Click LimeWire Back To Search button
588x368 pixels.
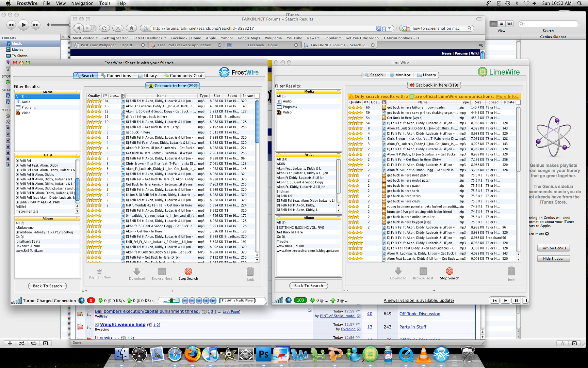click(309, 286)
